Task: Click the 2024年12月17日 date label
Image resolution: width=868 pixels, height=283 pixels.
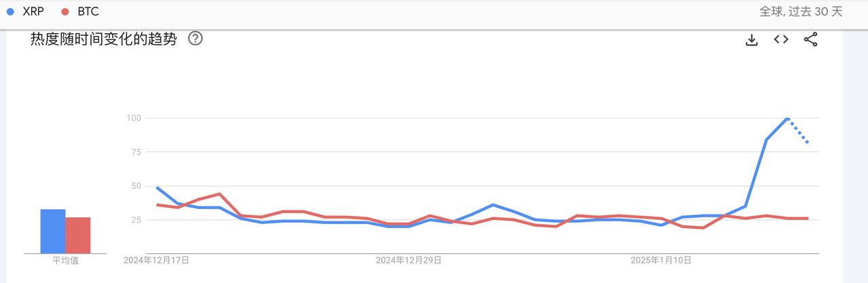Action: pyautogui.click(x=157, y=260)
